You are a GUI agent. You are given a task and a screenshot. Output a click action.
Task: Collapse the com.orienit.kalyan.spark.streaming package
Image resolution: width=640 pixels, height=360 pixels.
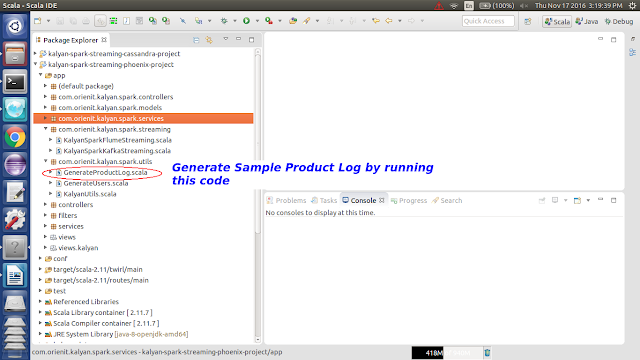45,129
